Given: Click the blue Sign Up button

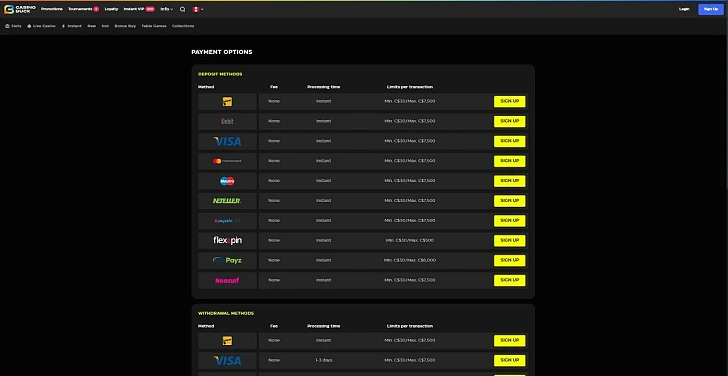Looking at the screenshot, I should [711, 9].
